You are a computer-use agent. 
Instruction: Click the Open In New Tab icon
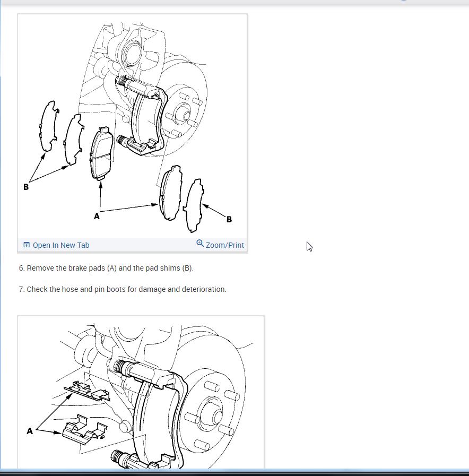(27, 245)
